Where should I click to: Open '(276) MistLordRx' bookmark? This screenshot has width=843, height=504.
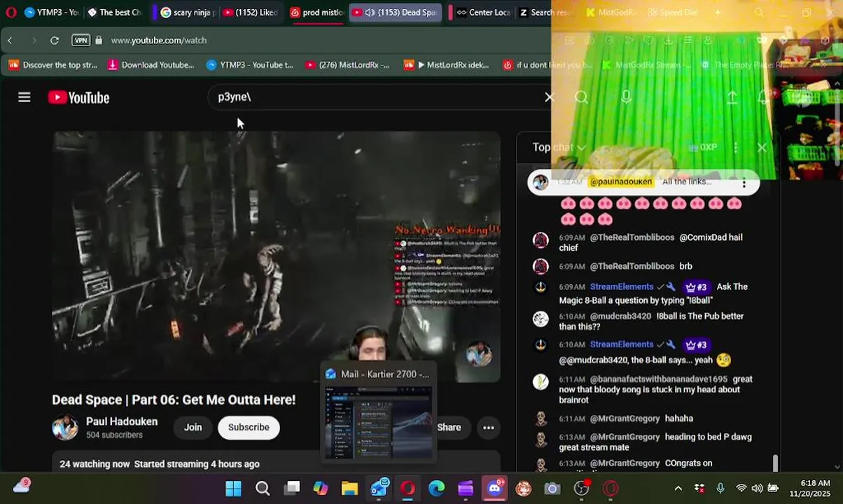[347, 65]
